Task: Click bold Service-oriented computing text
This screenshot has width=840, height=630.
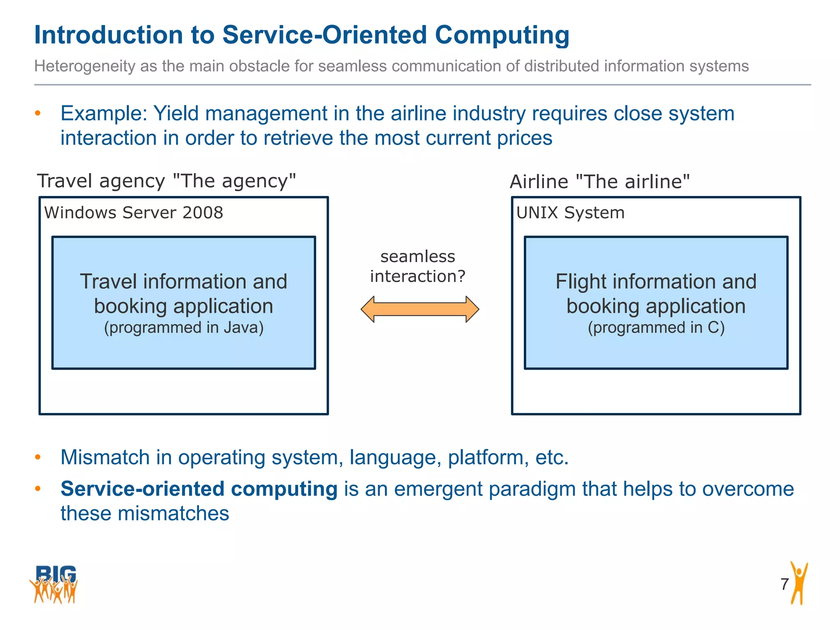Action: click(199, 489)
